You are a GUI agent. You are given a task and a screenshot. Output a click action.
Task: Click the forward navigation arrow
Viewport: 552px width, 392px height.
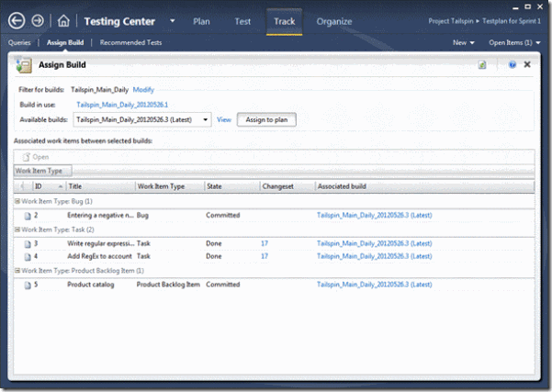pyautogui.click(x=38, y=20)
